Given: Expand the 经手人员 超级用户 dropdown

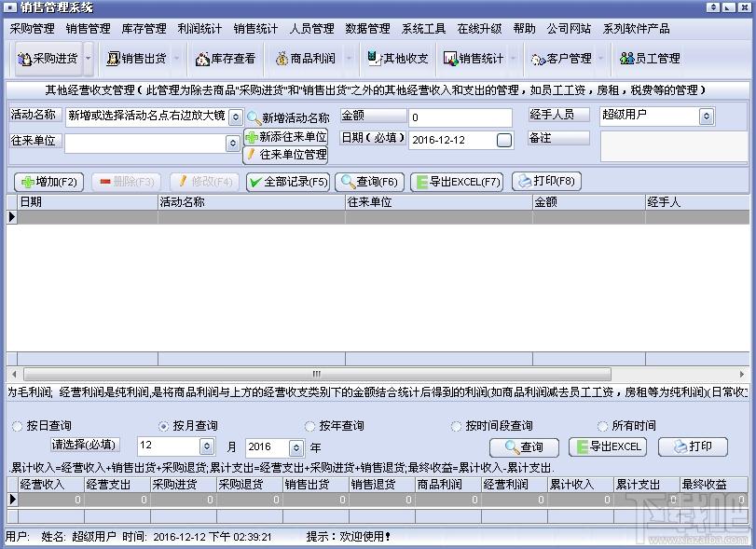Looking at the screenshot, I should (707, 117).
